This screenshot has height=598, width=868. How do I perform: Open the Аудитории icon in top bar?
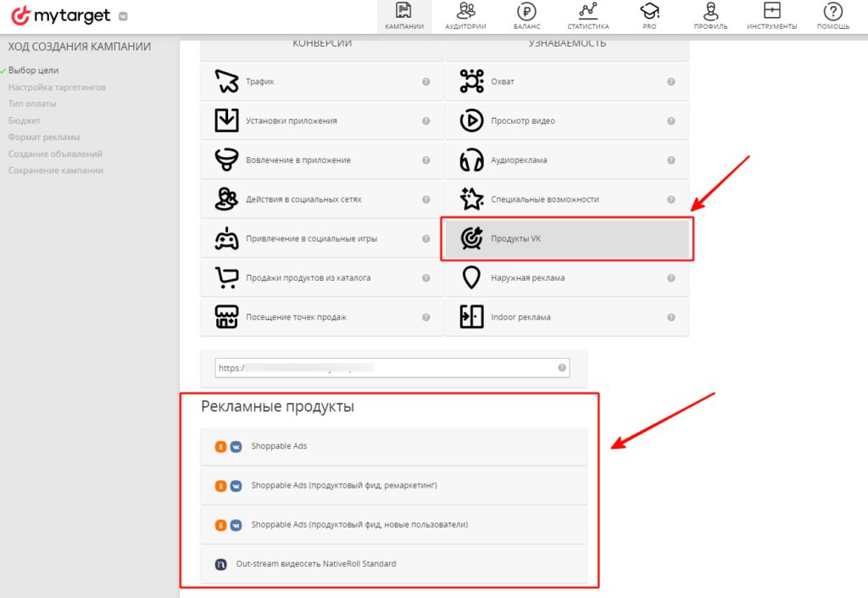(465, 10)
